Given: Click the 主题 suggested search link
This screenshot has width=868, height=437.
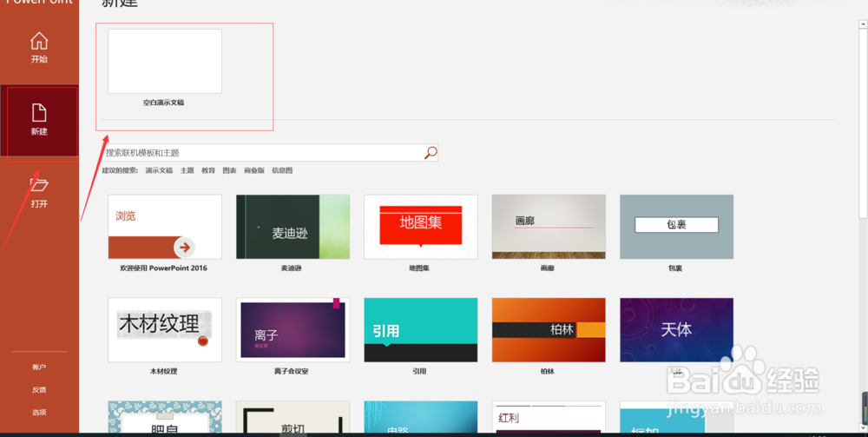Looking at the screenshot, I should pos(187,170).
